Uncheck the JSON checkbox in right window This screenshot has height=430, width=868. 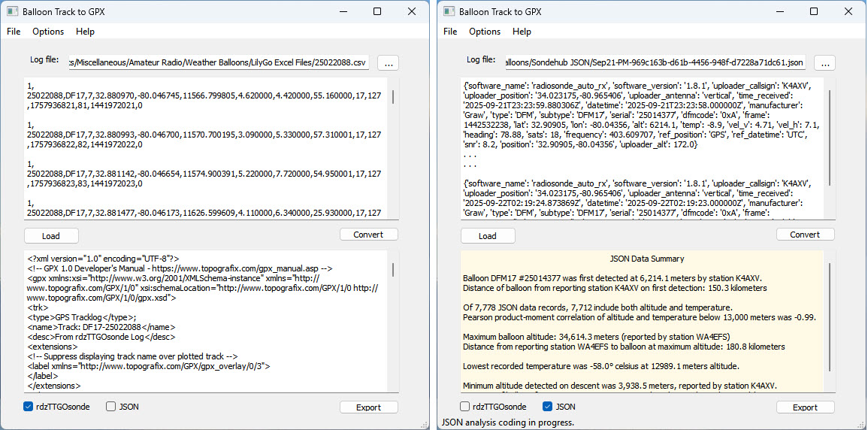(548, 407)
